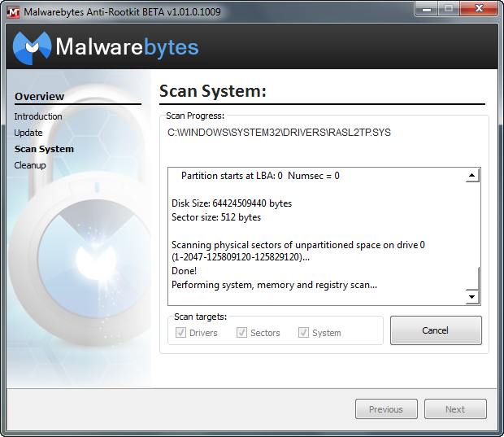
Task: Click 'Performing system, memory and registry scan...' line
Action: point(274,285)
